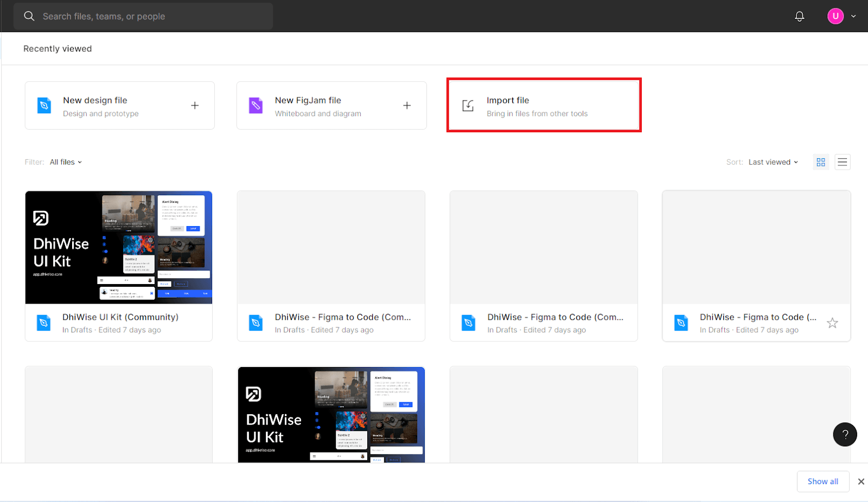Favorite the starred DhiWise Figma to Code file
Image resolution: width=868 pixels, height=502 pixels.
[x=832, y=323]
